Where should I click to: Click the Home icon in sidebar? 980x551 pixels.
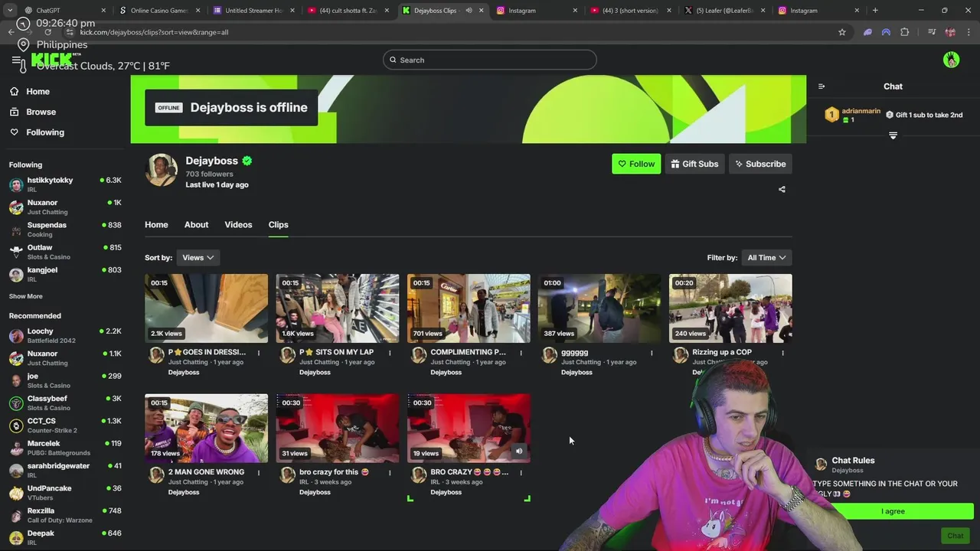(x=14, y=91)
